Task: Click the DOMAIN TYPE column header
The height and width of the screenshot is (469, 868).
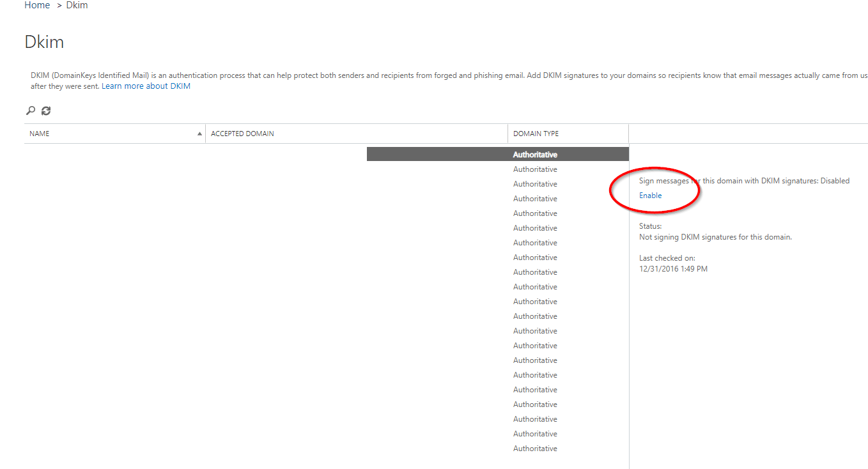Action: (536, 134)
